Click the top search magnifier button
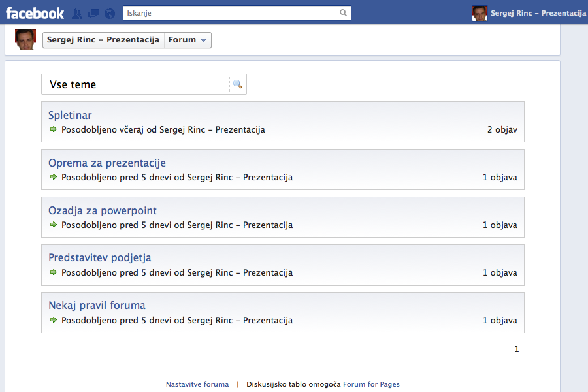Screen dimensions: 588x392 point(343,13)
